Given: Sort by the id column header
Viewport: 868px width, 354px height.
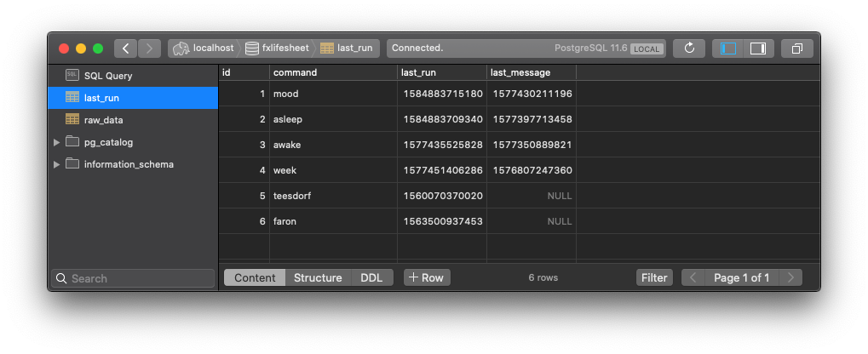Looking at the screenshot, I should pos(244,72).
